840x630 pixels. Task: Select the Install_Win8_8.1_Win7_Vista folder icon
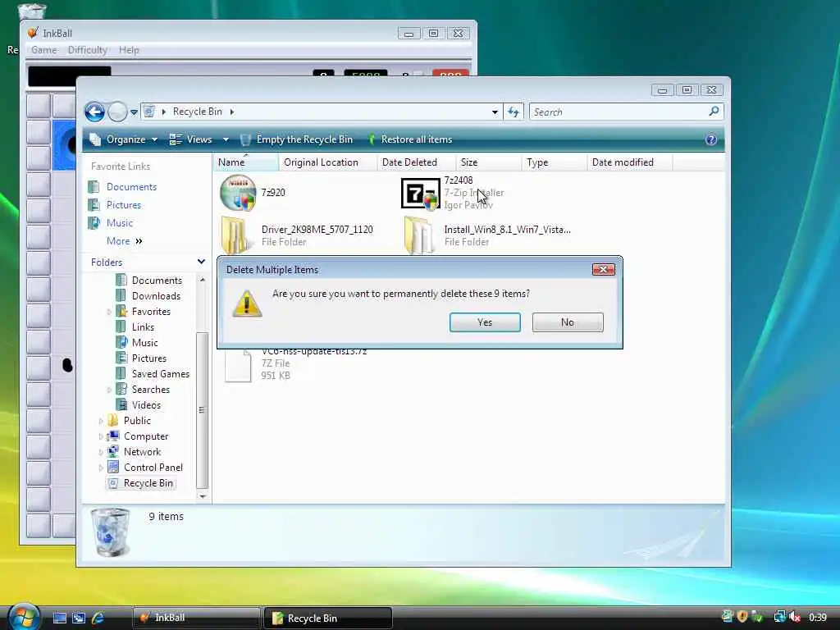[x=419, y=235]
